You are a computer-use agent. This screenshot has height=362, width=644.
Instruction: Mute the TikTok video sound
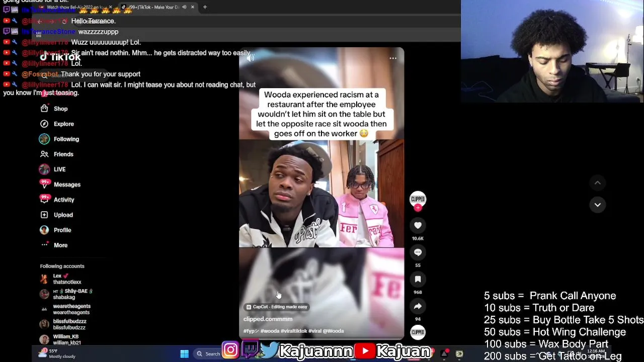click(251, 58)
